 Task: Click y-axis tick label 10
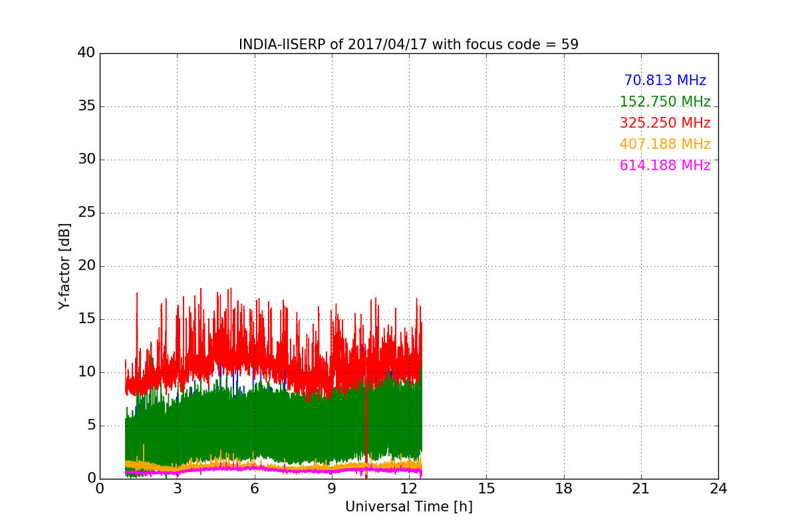86,372
